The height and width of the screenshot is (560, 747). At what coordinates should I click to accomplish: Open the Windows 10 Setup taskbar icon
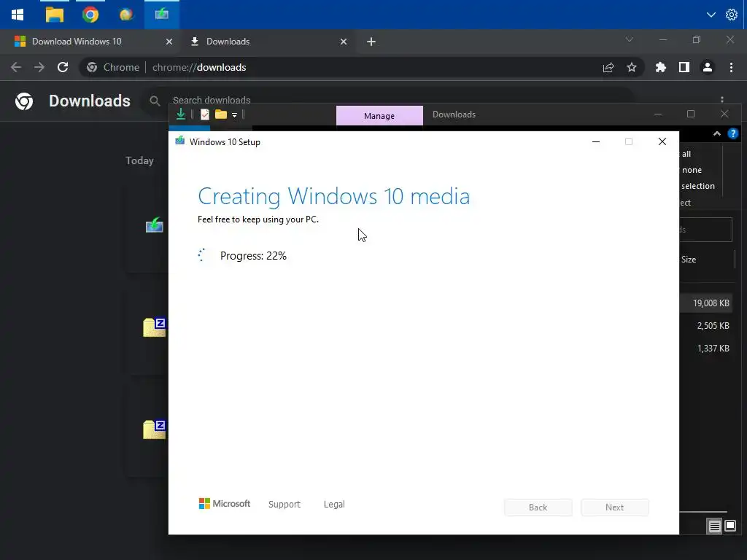click(x=162, y=15)
